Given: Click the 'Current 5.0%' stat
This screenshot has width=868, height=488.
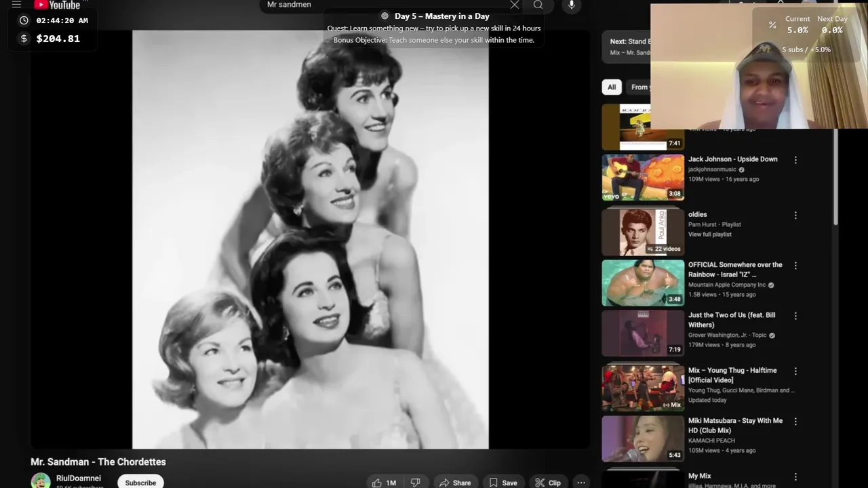Looking at the screenshot, I should tap(797, 24).
